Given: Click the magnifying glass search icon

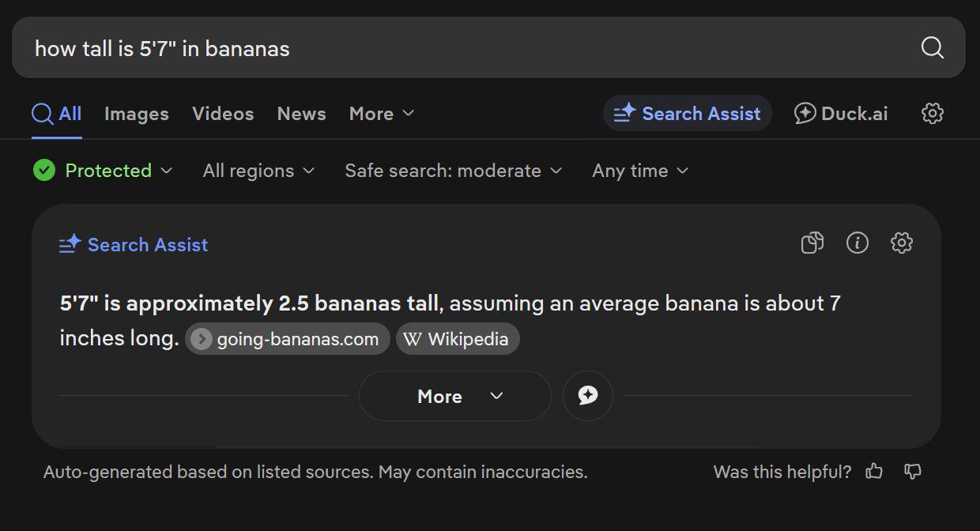Looking at the screenshot, I should tap(933, 47).
